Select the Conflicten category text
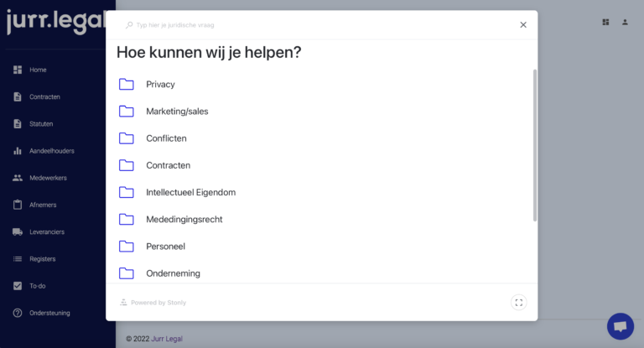The image size is (644, 348). pyautogui.click(x=166, y=138)
